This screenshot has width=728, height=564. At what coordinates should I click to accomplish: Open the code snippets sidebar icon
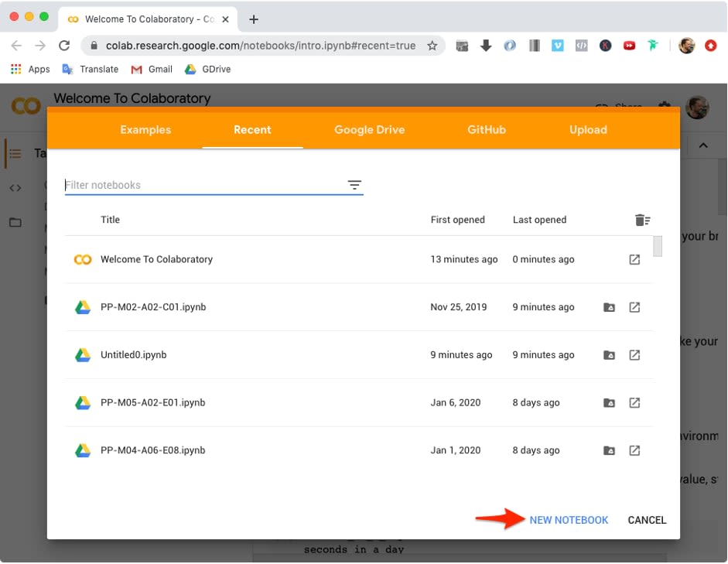[x=15, y=188]
